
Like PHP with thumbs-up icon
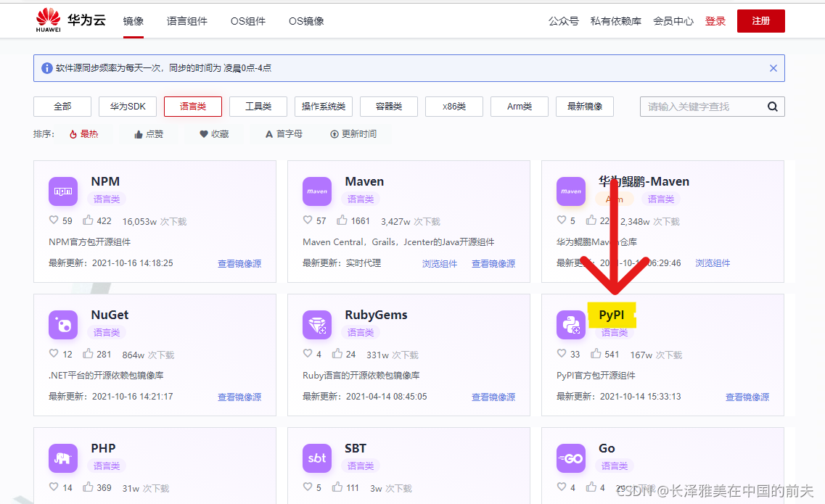click(x=88, y=487)
